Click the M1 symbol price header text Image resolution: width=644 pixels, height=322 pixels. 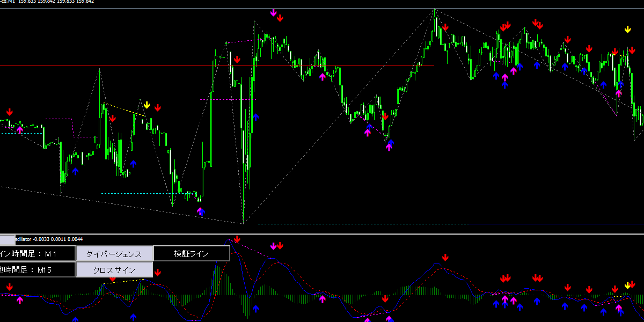click(x=48, y=2)
